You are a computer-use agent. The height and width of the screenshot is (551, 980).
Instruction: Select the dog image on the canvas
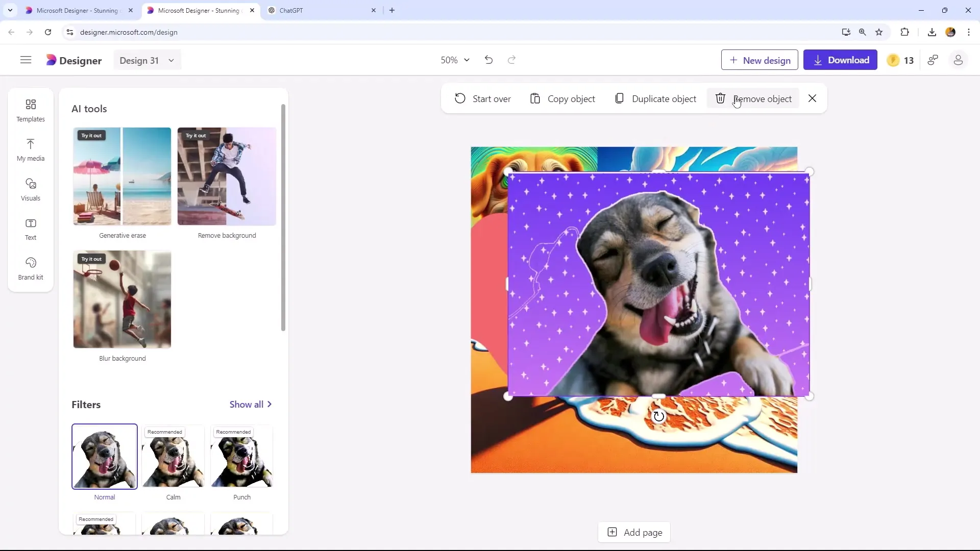coord(659,284)
